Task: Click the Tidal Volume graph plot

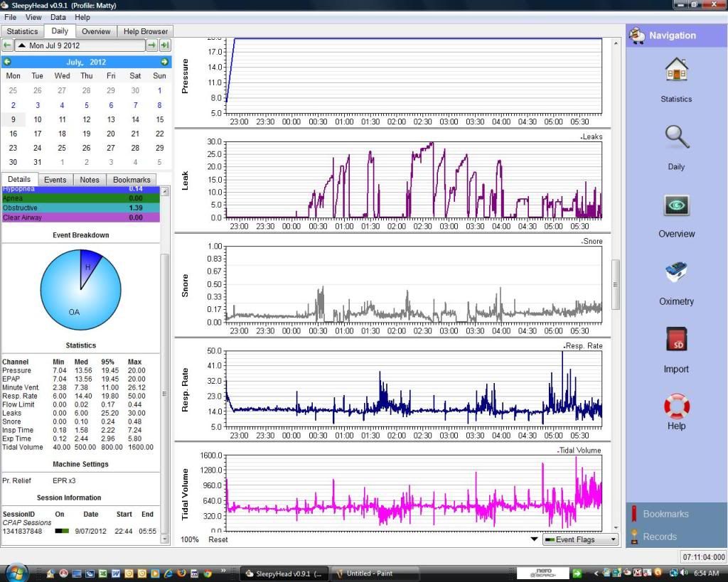Action: pyautogui.click(x=414, y=493)
